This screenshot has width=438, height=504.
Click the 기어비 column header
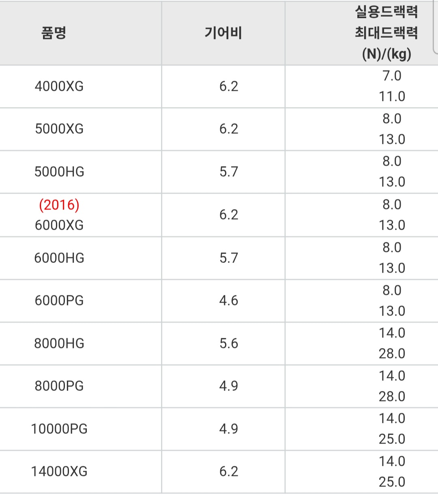(x=223, y=33)
